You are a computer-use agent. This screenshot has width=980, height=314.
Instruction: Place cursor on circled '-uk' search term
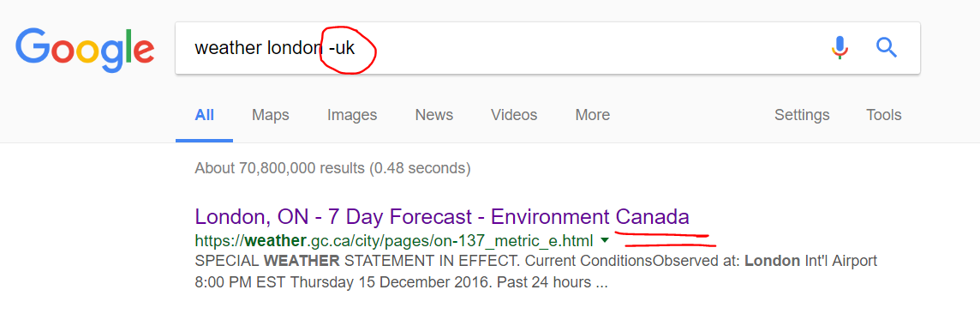342,48
